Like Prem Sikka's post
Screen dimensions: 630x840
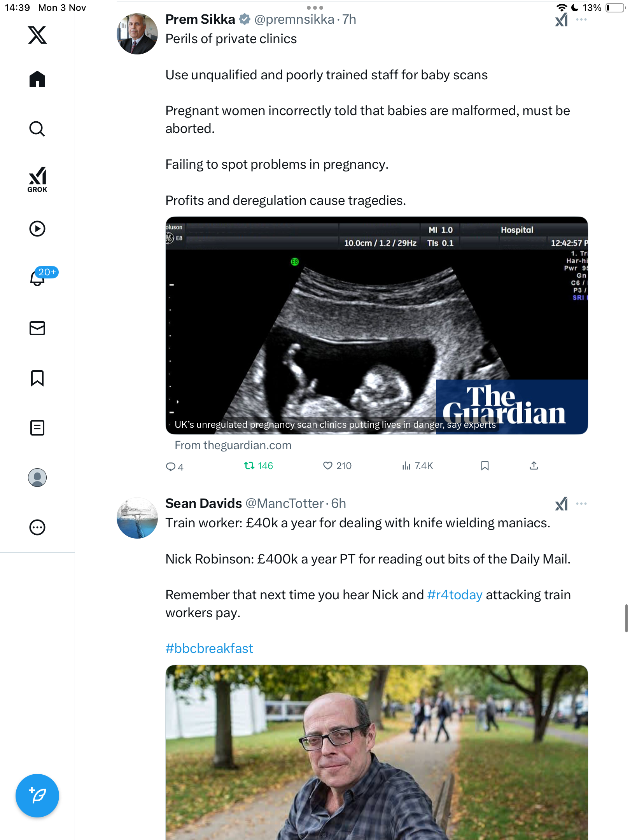pyautogui.click(x=328, y=465)
